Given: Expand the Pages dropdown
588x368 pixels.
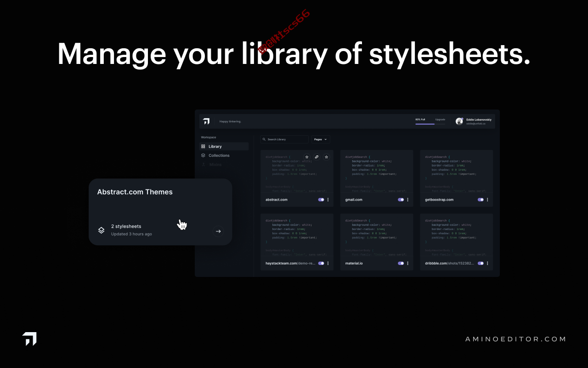Looking at the screenshot, I should click(x=321, y=139).
